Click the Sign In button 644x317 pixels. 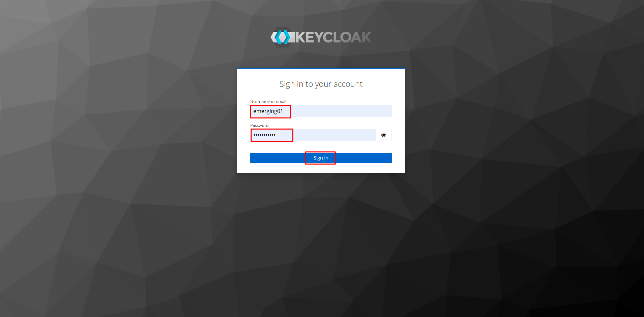coord(321,158)
